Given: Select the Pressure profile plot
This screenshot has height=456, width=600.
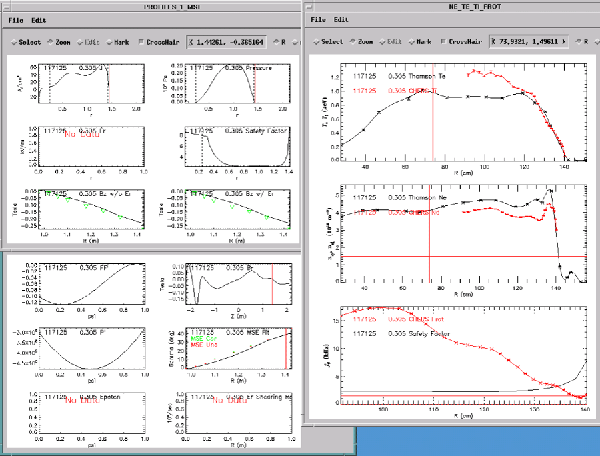Looking at the screenshot, I should click(237, 83).
